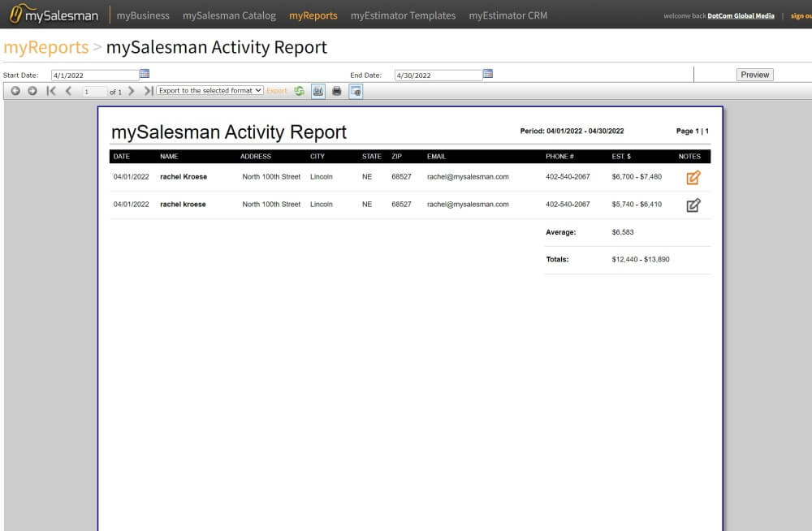Open mySalesman Catalog tab
The width and height of the screenshot is (812, 531).
point(230,15)
